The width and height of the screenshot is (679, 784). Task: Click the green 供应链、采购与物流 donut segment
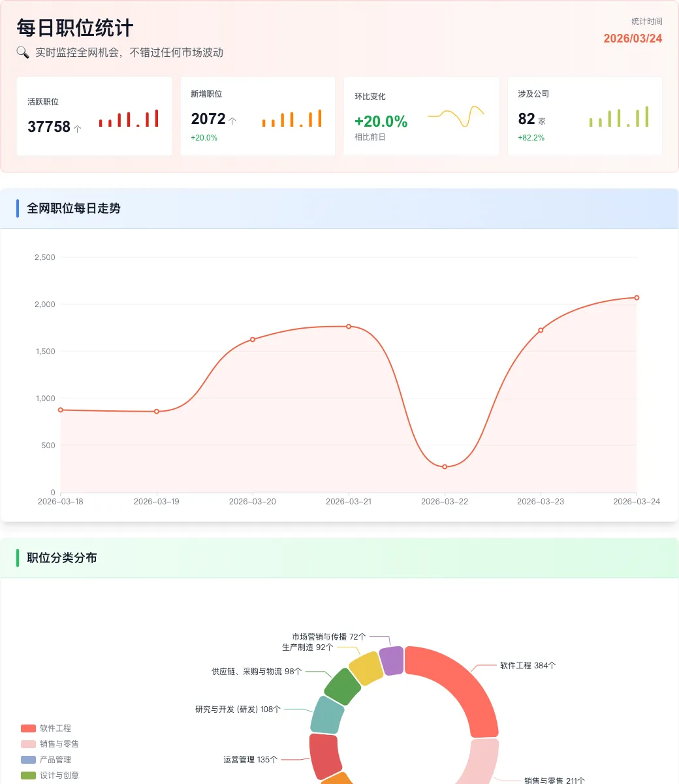coord(343,687)
